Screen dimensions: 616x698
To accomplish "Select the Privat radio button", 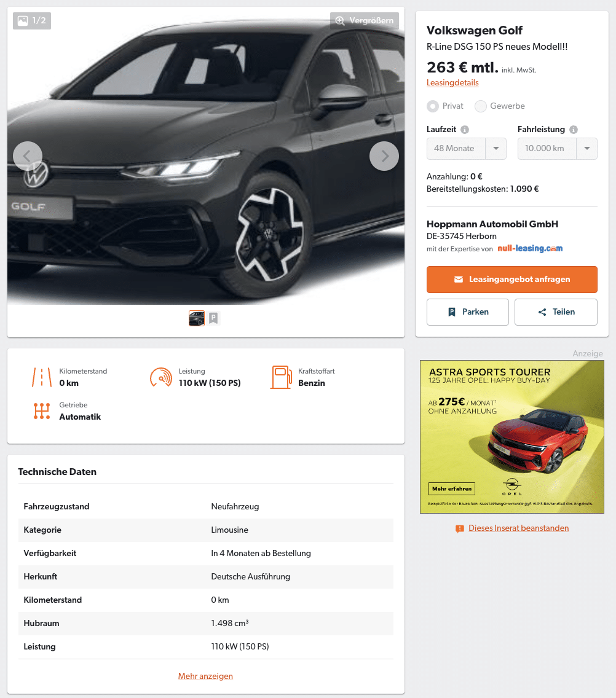I will pyautogui.click(x=433, y=106).
